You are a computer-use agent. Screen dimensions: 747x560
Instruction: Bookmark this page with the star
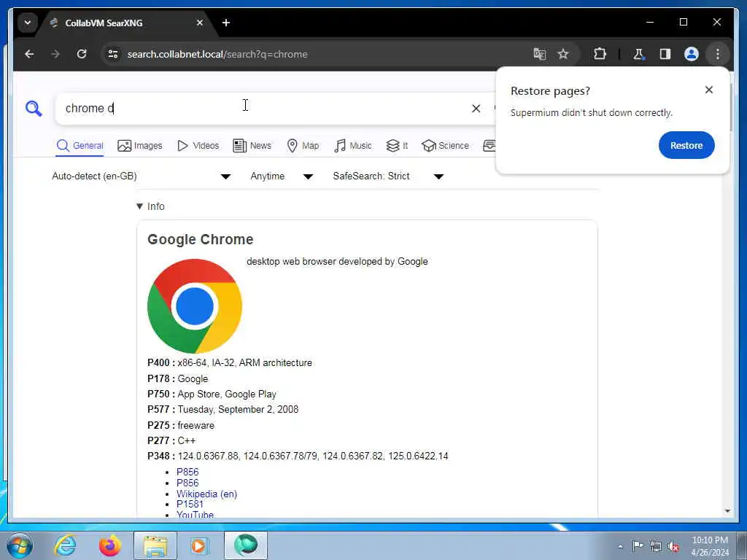click(x=563, y=54)
